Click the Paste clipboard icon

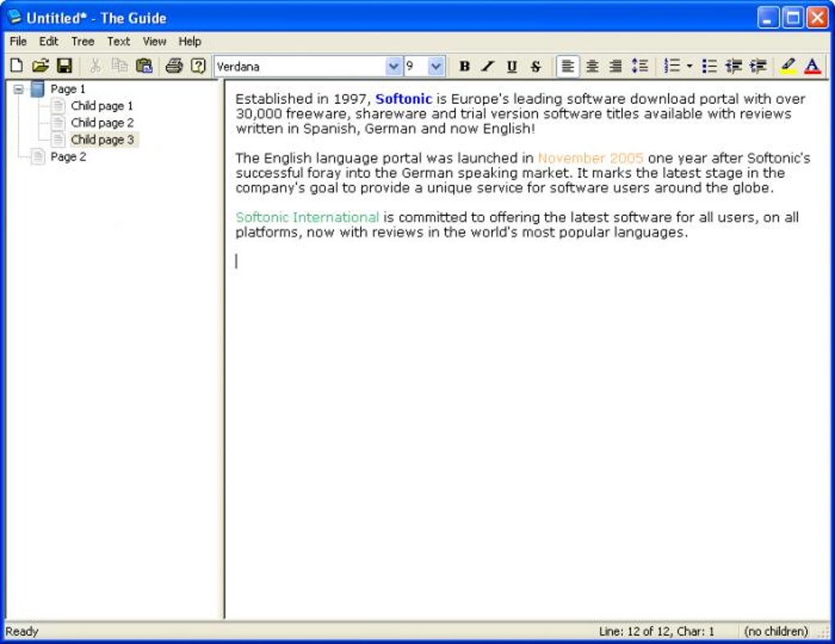tap(144, 66)
